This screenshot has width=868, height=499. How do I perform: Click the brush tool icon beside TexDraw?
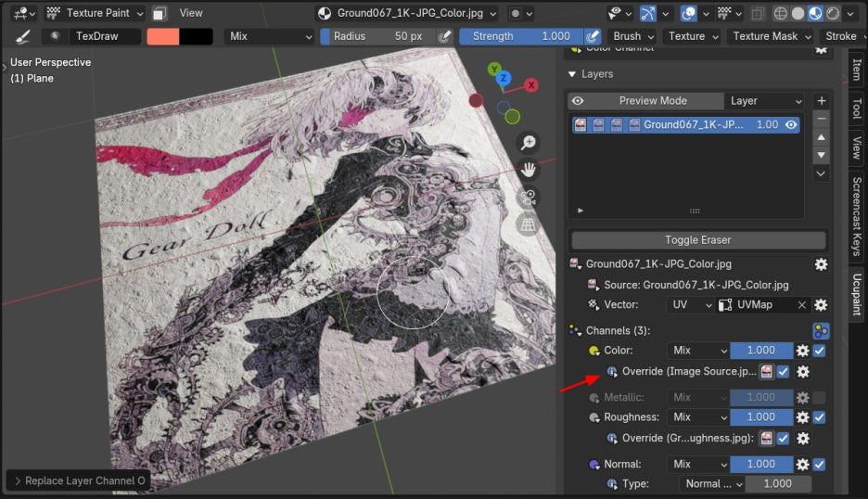(x=22, y=36)
